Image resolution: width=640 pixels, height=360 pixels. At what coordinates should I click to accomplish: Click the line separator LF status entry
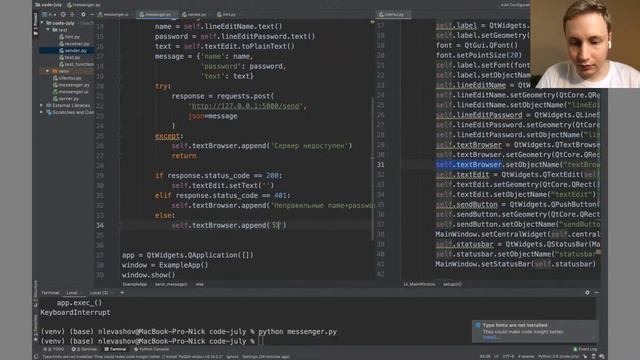(x=496, y=357)
